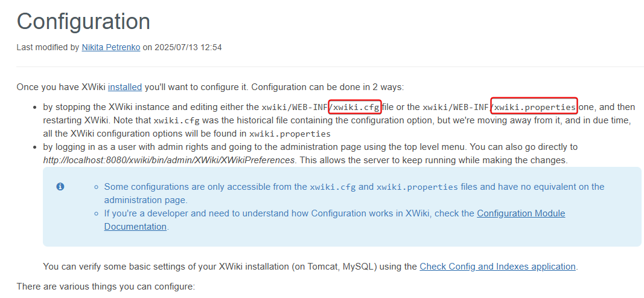Click the red-outlined /xwiki.properties filename
The width and height of the screenshot is (644, 298).
(534, 108)
